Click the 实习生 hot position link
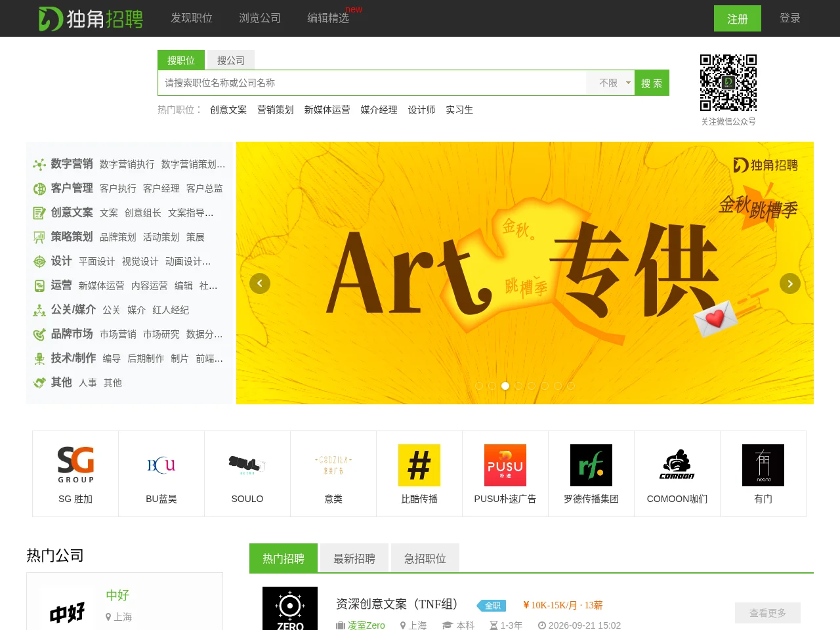 pyautogui.click(x=459, y=110)
